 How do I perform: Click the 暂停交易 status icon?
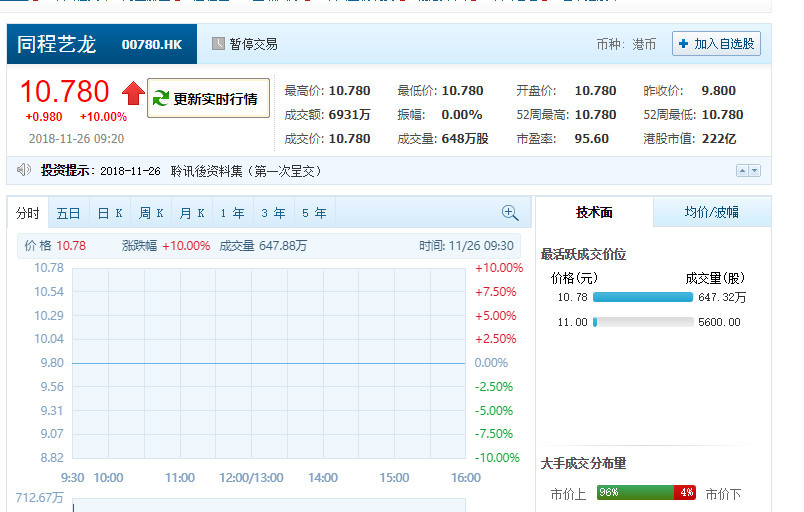tap(218, 44)
